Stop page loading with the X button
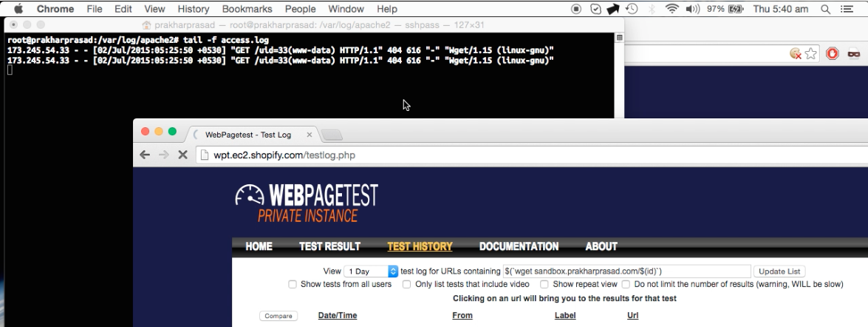The height and width of the screenshot is (327, 868). (182, 155)
